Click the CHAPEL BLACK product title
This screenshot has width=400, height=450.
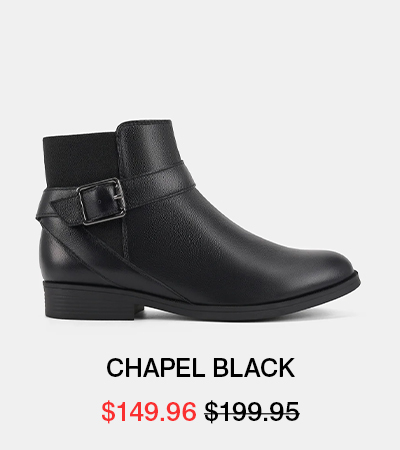[200, 368]
